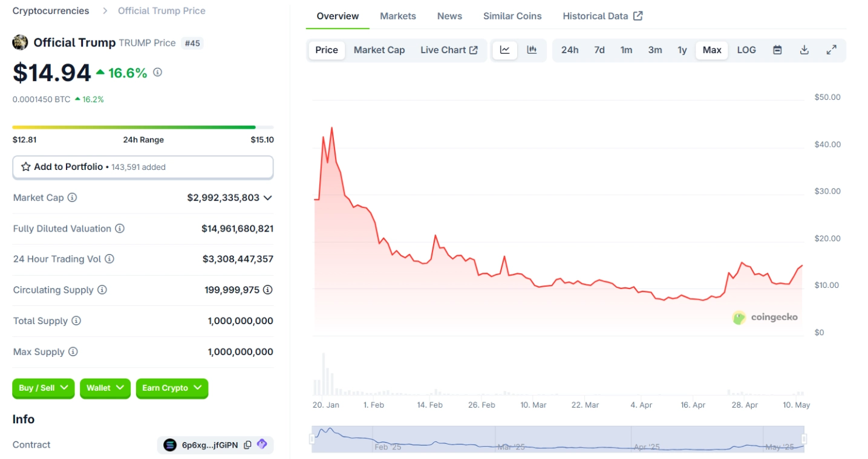Screen dimensions: 868x459
Task: Click the $3,308,447,357 trading volume value
Action: point(238,259)
